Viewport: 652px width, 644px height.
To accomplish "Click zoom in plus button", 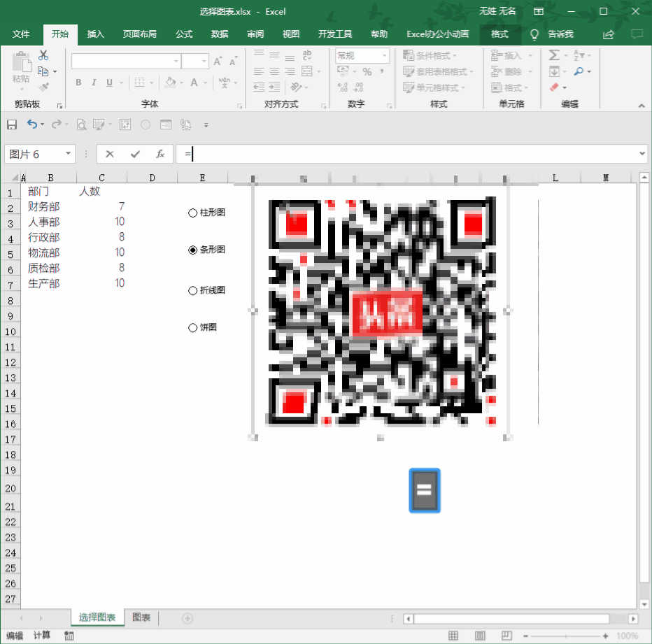I will click(x=605, y=636).
